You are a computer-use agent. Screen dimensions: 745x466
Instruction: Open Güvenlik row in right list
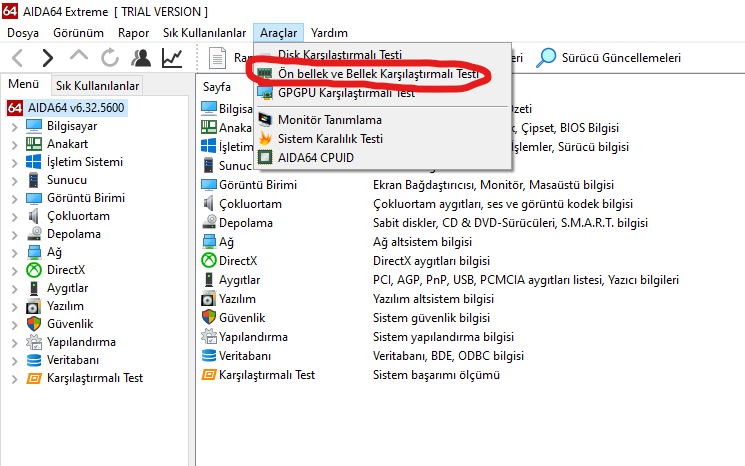(x=242, y=318)
